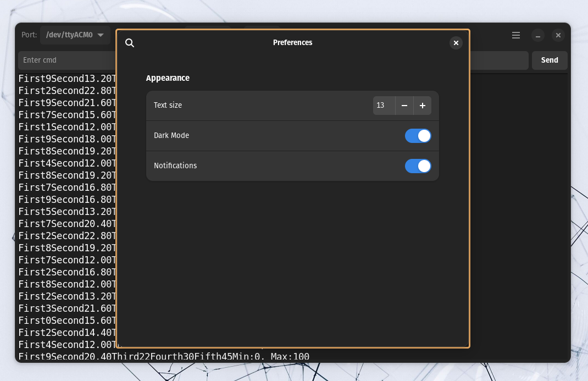Click the text size value field
Image resolution: width=588 pixels, height=381 pixels.
(x=384, y=106)
